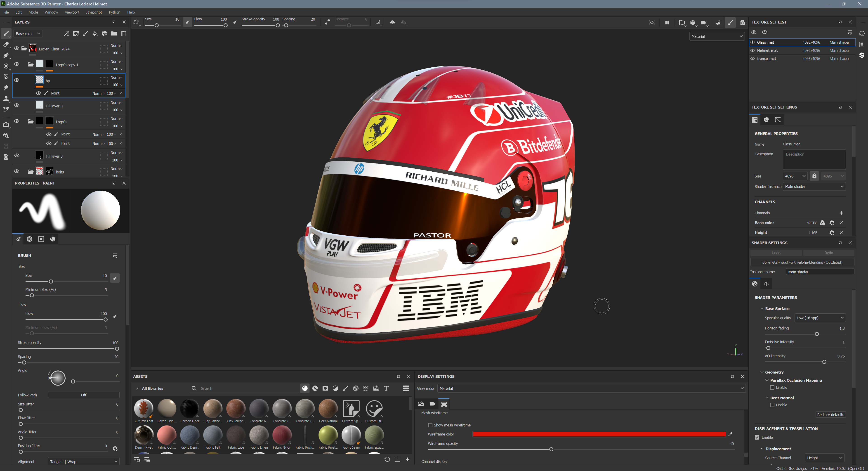Adjust the AO Intensity slider
868x471 pixels.
pos(824,362)
